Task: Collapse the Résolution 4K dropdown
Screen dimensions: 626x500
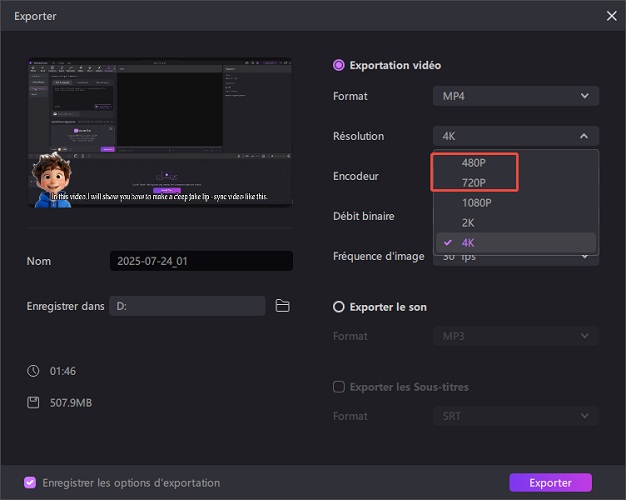Action: pyautogui.click(x=516, y=136)
